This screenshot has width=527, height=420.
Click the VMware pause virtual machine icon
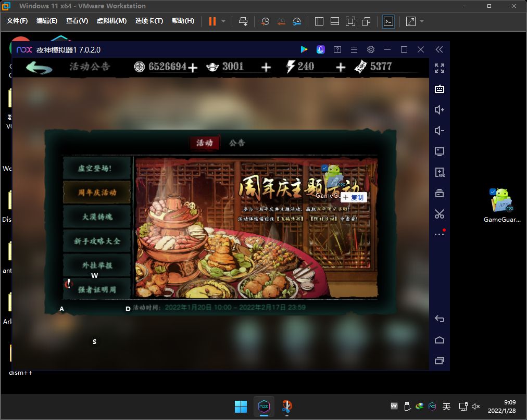[x=212, y=21]
